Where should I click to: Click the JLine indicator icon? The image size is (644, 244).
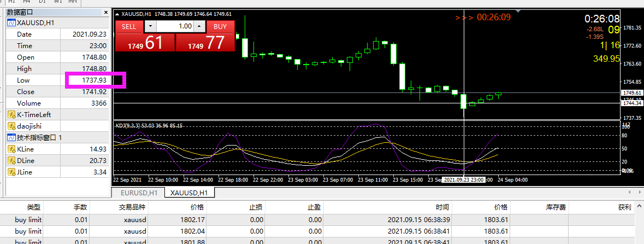point(10,172)
